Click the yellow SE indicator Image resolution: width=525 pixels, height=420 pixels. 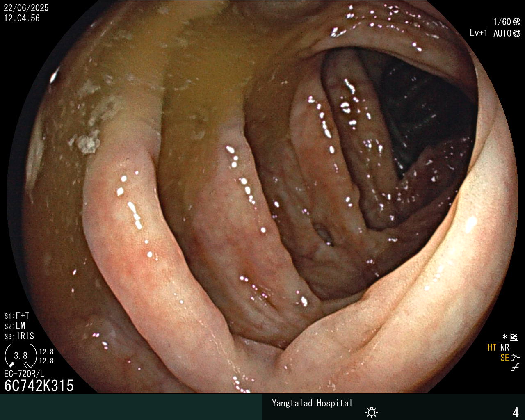[x=504, y=358]
